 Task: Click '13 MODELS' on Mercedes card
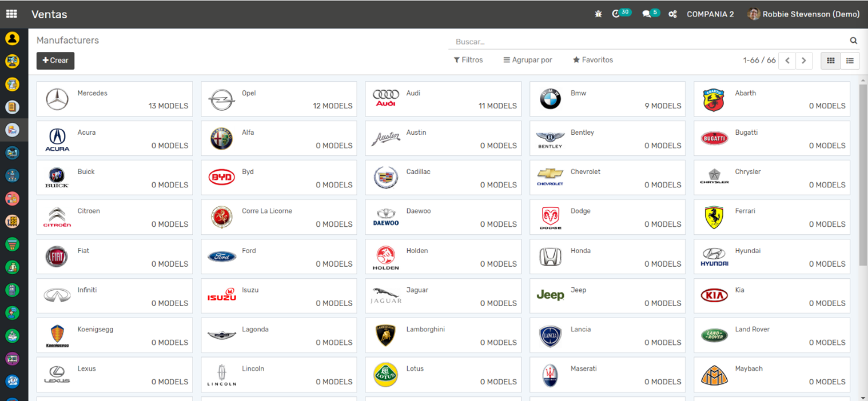[x=168, y=106]
